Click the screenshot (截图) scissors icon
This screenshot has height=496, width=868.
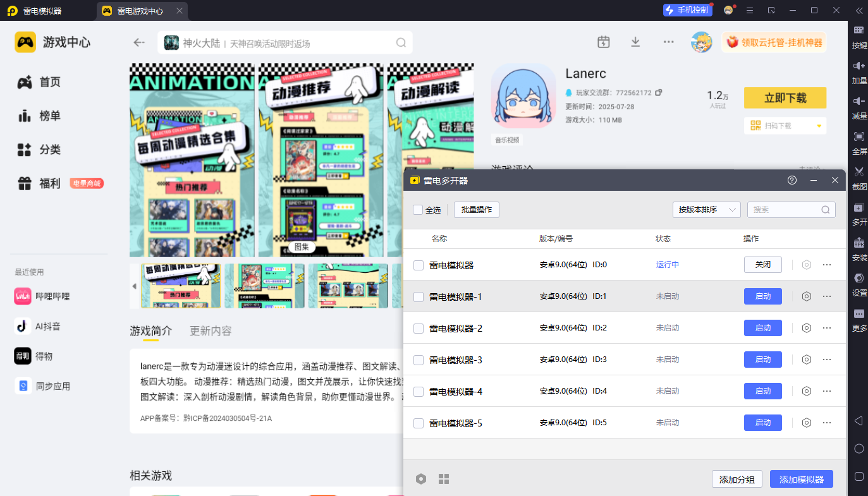(859, 172)
